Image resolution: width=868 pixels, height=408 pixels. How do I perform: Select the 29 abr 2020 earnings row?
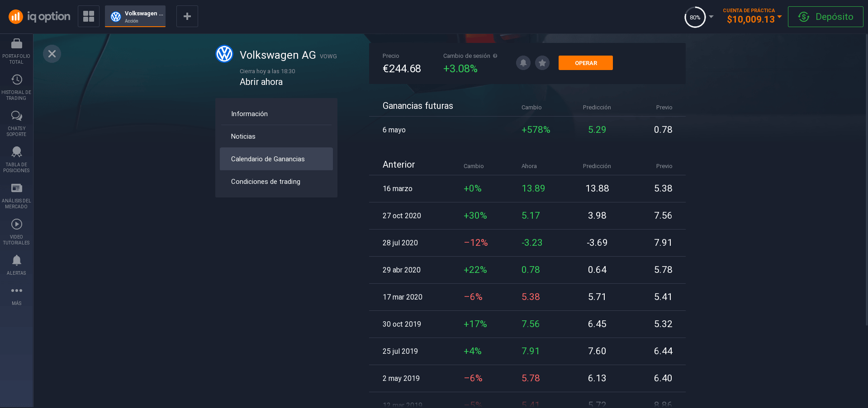tap(527, 270)
